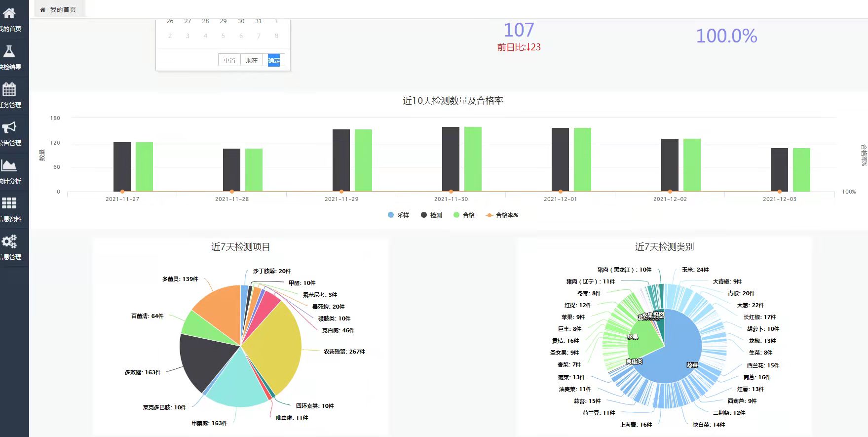Screen dimensions: 868x437
Task: Open 任务管理 calendar icon in sidebar
Action: (x=9, y=90)
